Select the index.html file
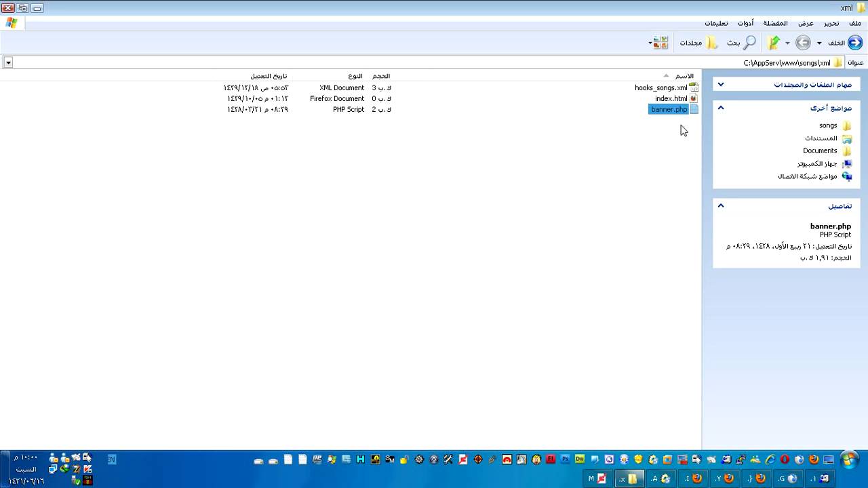This screenshot has height=488, width=868. pyautogui.click(x=671, y=98)
